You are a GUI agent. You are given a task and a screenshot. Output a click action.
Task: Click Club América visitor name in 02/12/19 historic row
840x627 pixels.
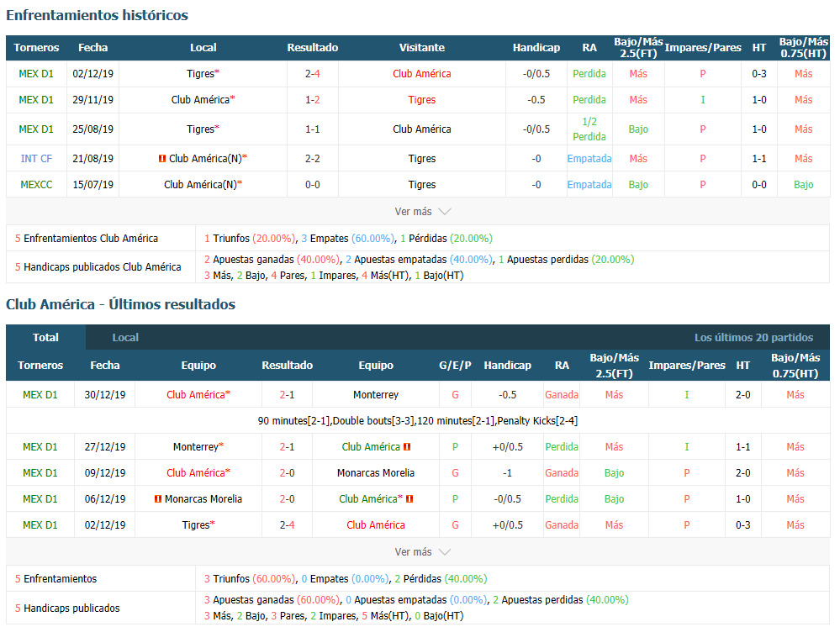[421, 74]
